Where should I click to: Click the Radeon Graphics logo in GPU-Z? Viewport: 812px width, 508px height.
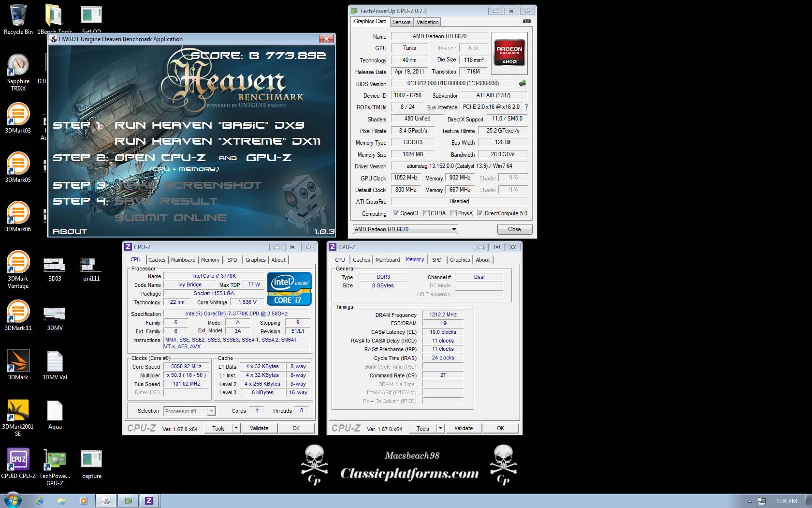[x=509, y=53]
